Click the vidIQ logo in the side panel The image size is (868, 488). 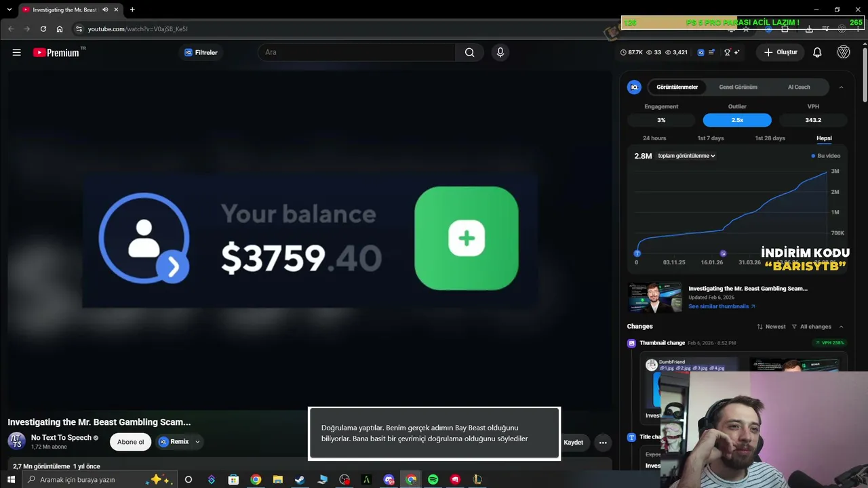635,87
